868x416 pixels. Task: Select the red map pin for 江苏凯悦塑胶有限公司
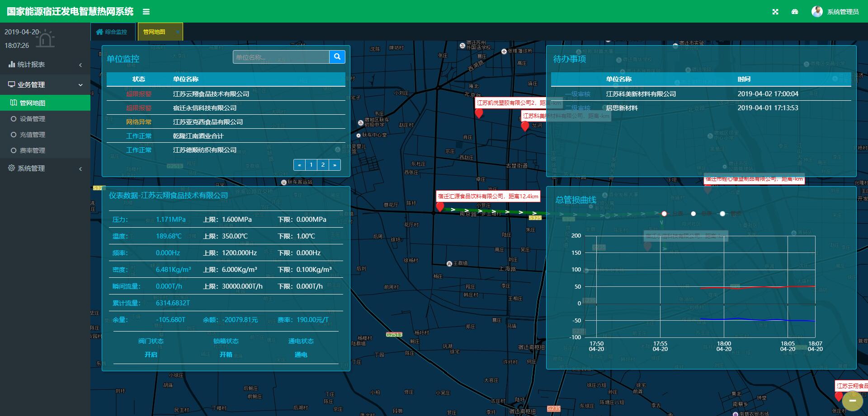pos(479,113)
